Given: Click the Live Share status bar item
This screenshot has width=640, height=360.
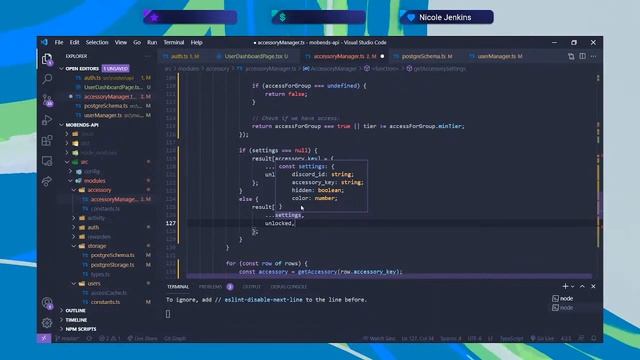Looking at the screenshot, I should click(x=142, y=338).
